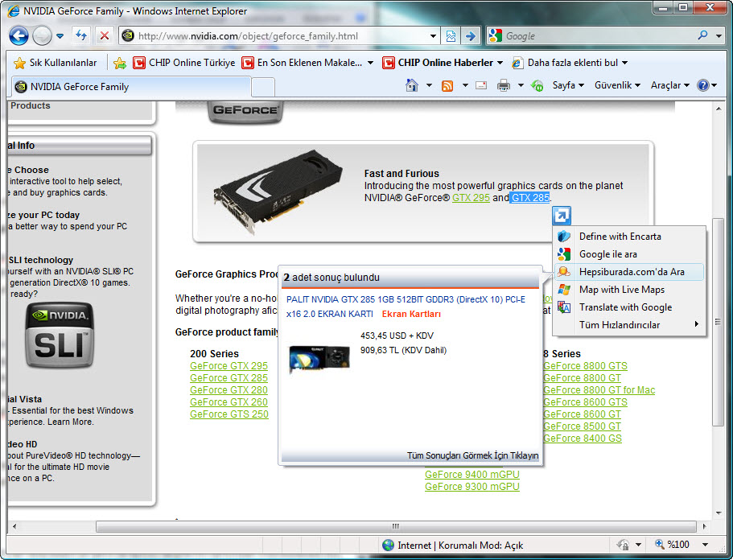Click the Refresh page icon
Viewport: 733px width, 560px height.
click(81, 36)
